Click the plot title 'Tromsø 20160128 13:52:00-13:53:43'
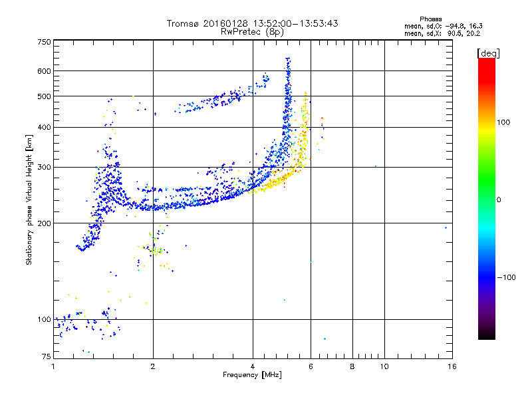The image size is (532, 399). [x=252, y=23]
